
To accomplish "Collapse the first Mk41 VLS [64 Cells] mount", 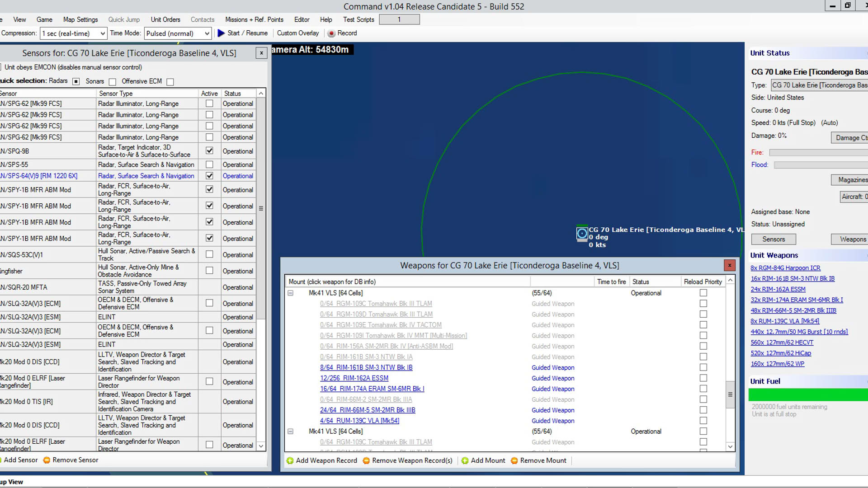I will coord(291,293).
